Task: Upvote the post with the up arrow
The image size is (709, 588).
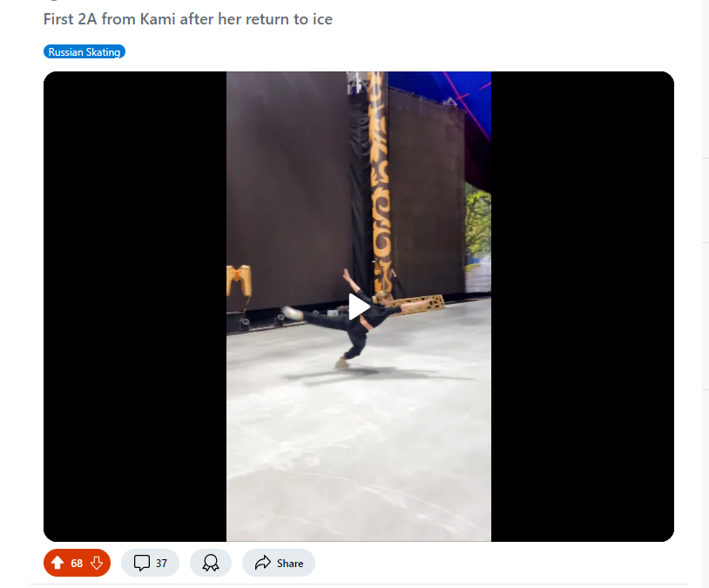Action: (57, 563)
